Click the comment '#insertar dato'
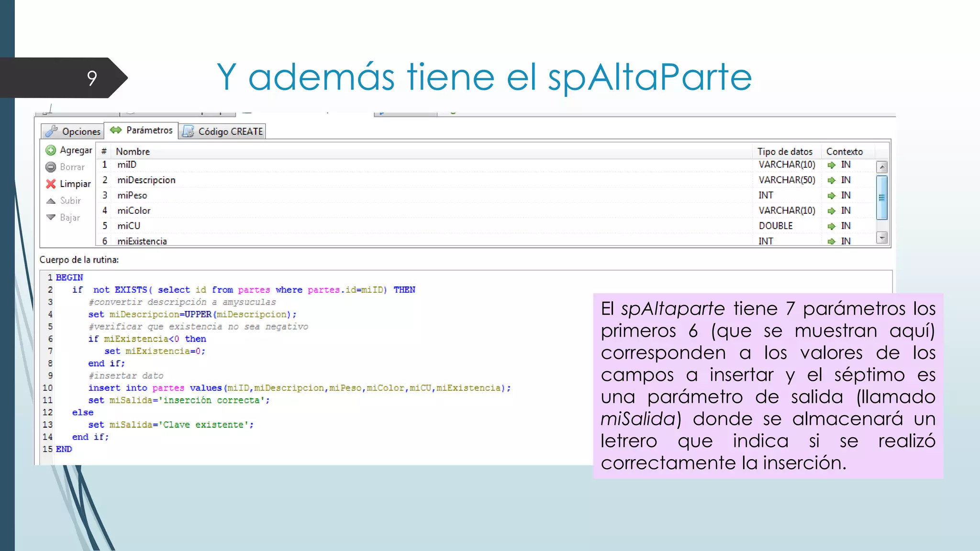 click(126, 375)
